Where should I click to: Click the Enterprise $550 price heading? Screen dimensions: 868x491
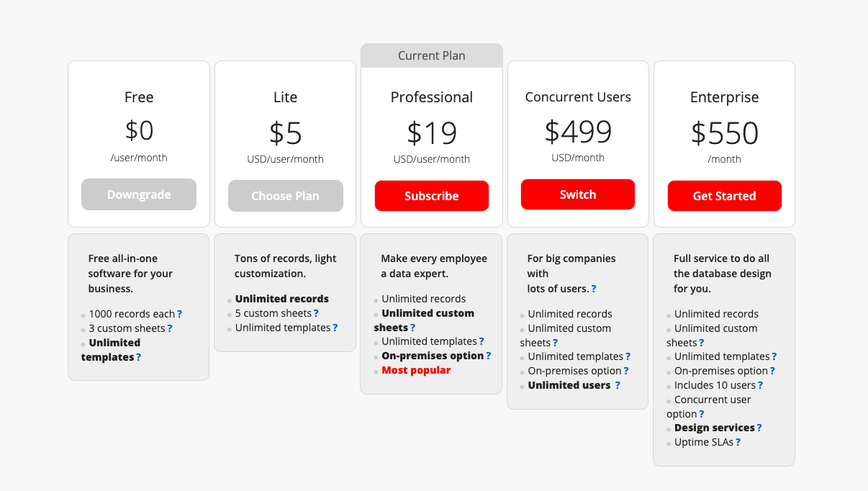click(725, 133)
